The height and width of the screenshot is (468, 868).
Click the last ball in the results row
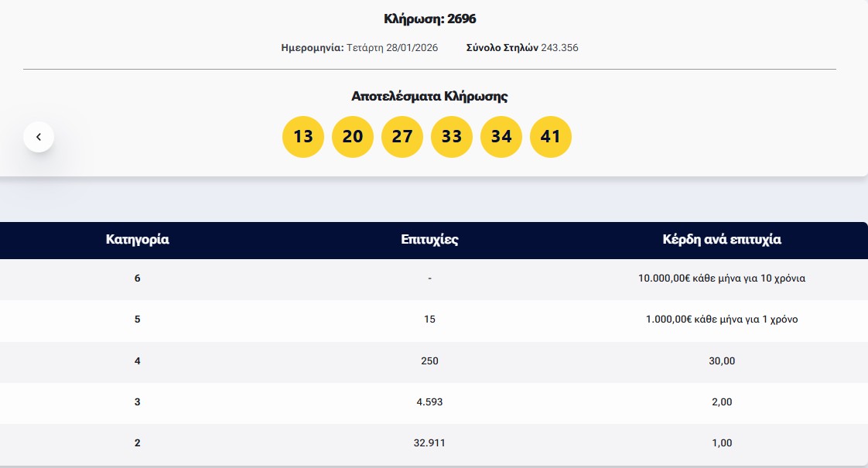tap(551, 136)
